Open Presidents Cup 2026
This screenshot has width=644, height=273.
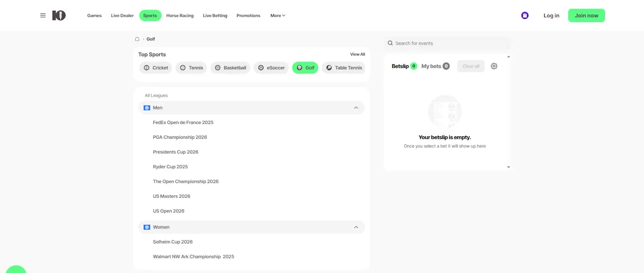click(x=175, y=152)
